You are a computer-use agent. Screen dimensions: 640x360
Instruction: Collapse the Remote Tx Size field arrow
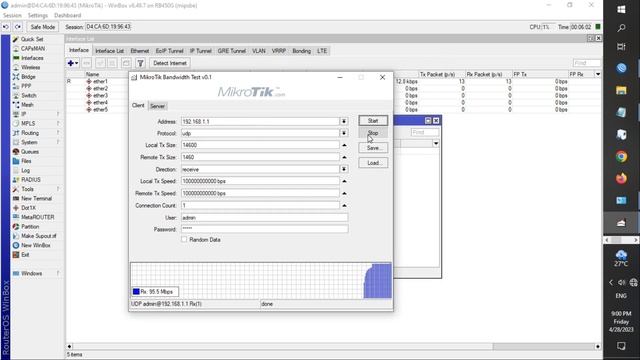pyautogui.click(x=344, y=157)
